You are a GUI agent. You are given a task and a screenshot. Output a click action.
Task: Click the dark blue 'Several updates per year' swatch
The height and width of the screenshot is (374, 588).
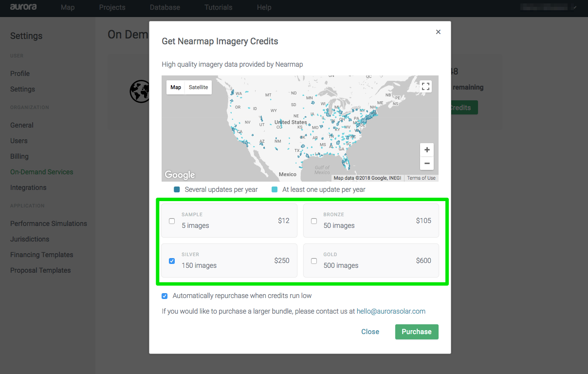coord(177,189)
